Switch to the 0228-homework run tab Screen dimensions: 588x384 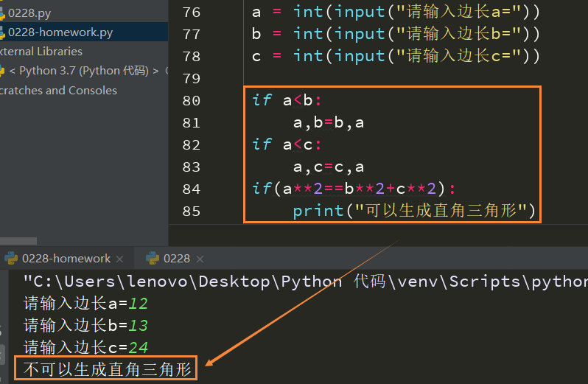pos(66,258)
